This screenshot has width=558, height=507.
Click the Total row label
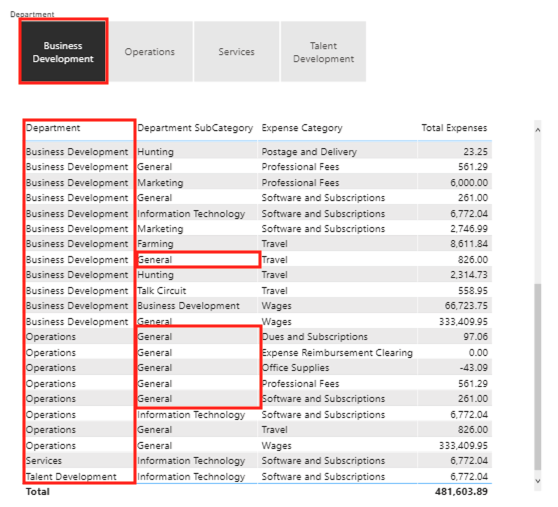(x=38, y=491)
